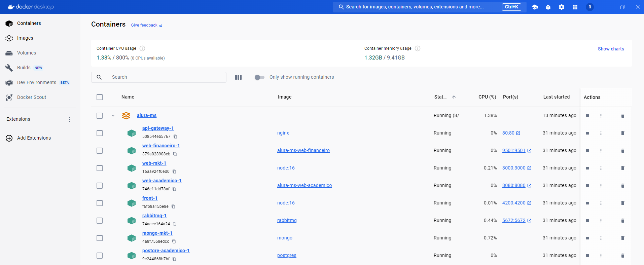
Task: Open the Extensions options menu
Action: coord(70,119)
